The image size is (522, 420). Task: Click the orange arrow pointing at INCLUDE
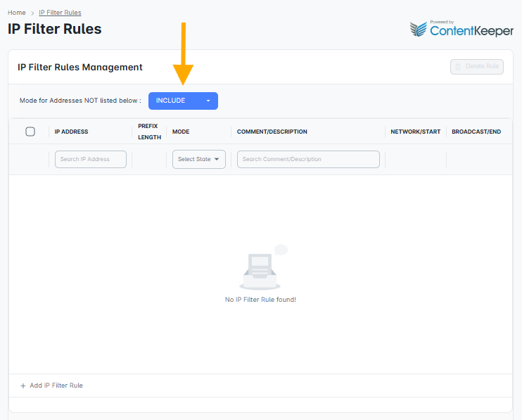[183, 55]
